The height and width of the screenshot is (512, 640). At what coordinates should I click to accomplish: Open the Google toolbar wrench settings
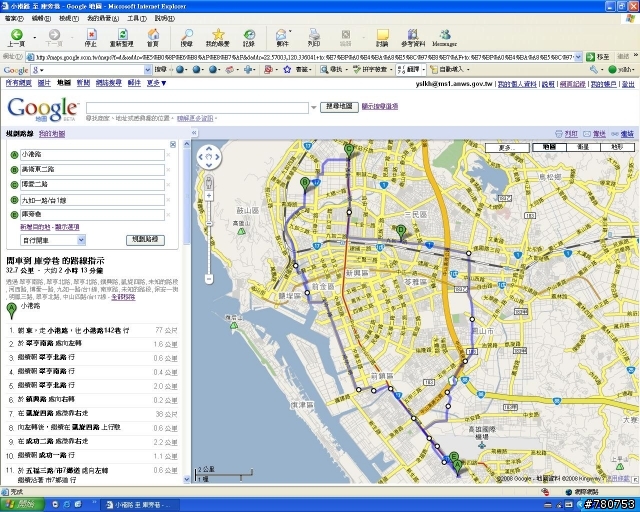[x=594, y=70]
